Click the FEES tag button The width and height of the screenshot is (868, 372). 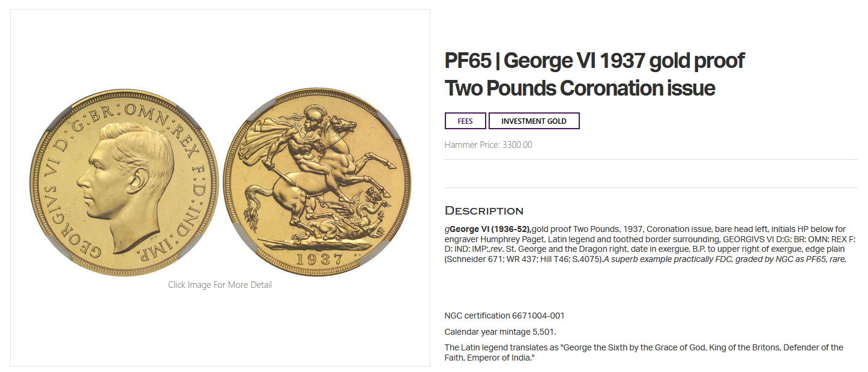(465, 121)
